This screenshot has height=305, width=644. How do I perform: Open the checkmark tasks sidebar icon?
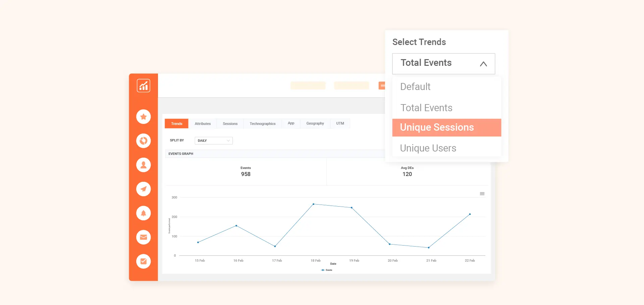click(143, 261)
